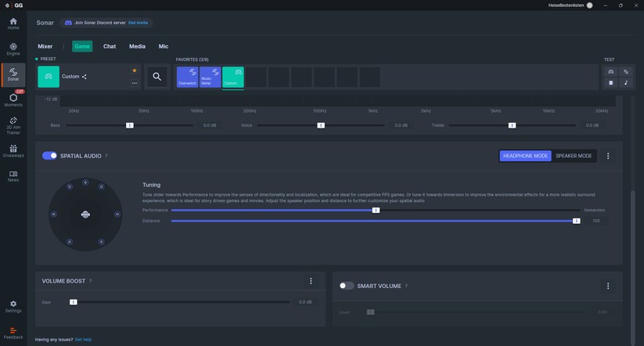Viewport: 644px width, 346px height.
Task: Click the Performance to Immersion slider handle
Action: [376, 210]
